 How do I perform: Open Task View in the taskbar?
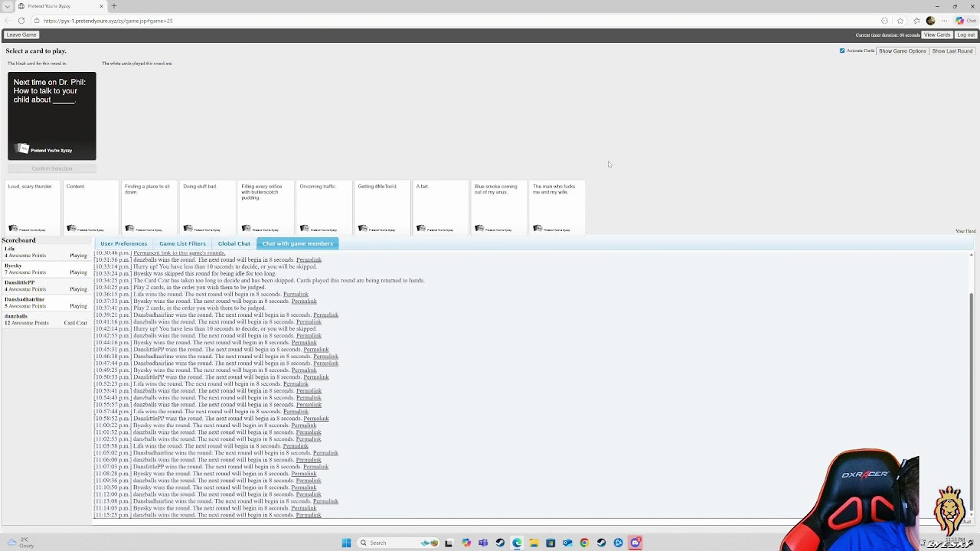pos(449,543)
